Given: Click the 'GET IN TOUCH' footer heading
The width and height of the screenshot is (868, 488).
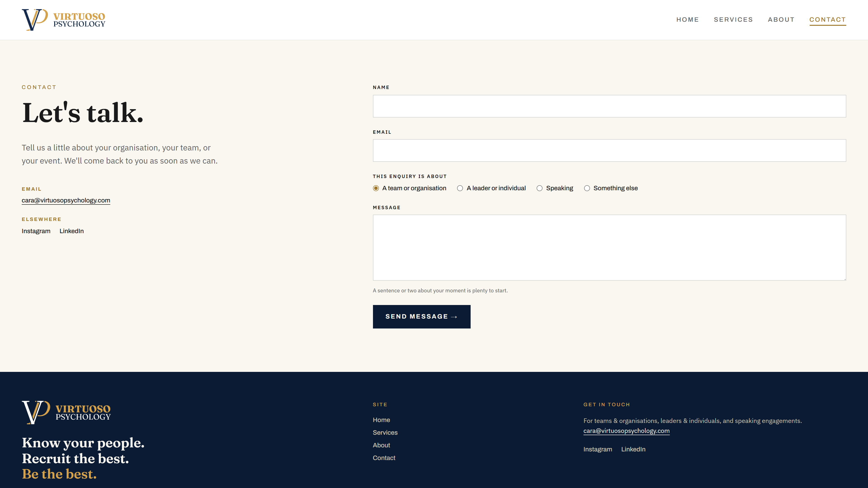Looking at the screenshot, I should [606, 404].
